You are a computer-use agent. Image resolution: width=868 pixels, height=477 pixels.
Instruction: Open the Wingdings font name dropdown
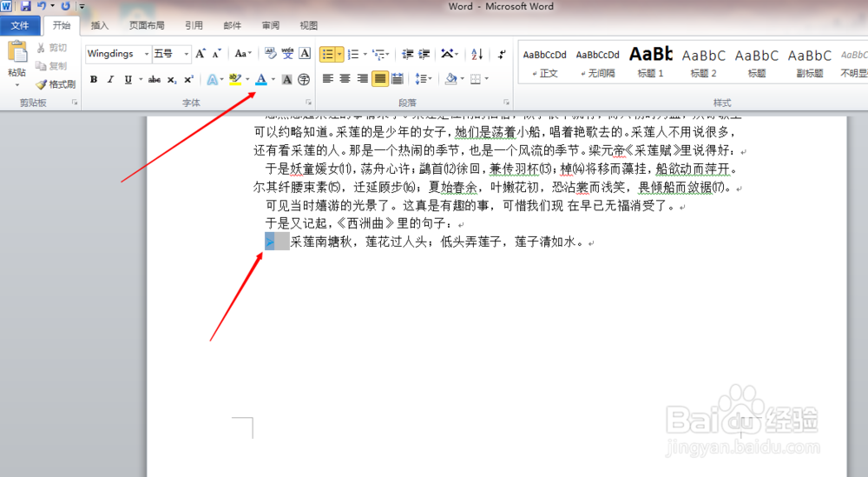pyautogui.click(x=147, y=54)
